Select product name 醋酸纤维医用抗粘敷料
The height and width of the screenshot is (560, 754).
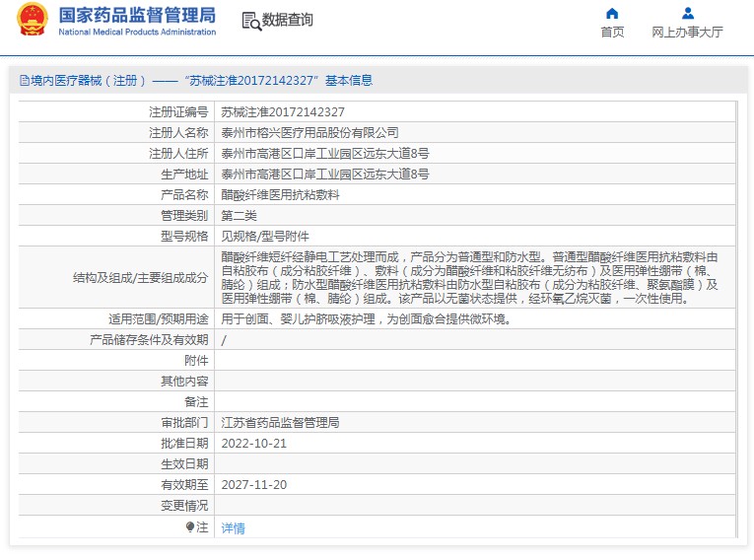tap(280, 195)
